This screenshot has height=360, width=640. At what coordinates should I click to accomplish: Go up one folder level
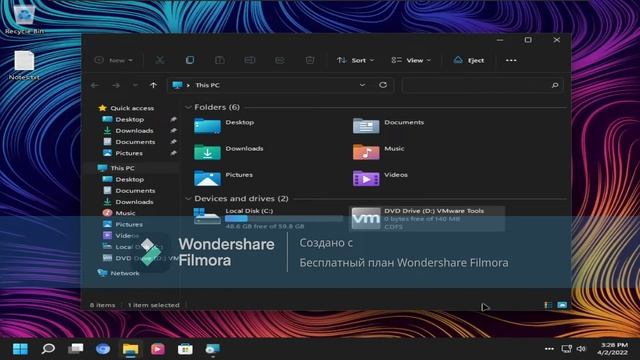click(x=153, y=85)
